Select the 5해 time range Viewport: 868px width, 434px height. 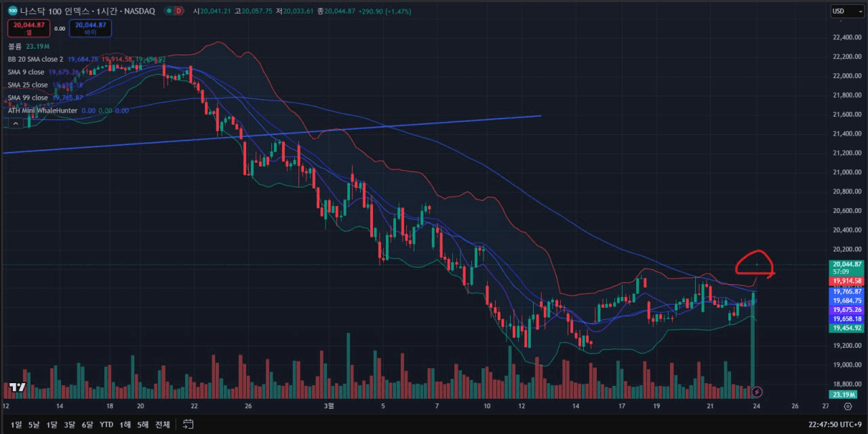click(x=142, y=425)
